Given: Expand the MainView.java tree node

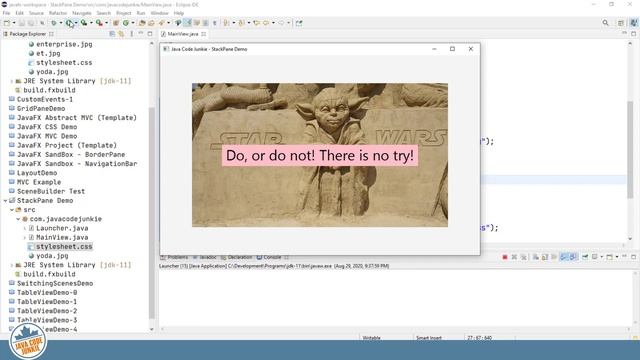Looking at the screenshot, I should click(24, 238).
